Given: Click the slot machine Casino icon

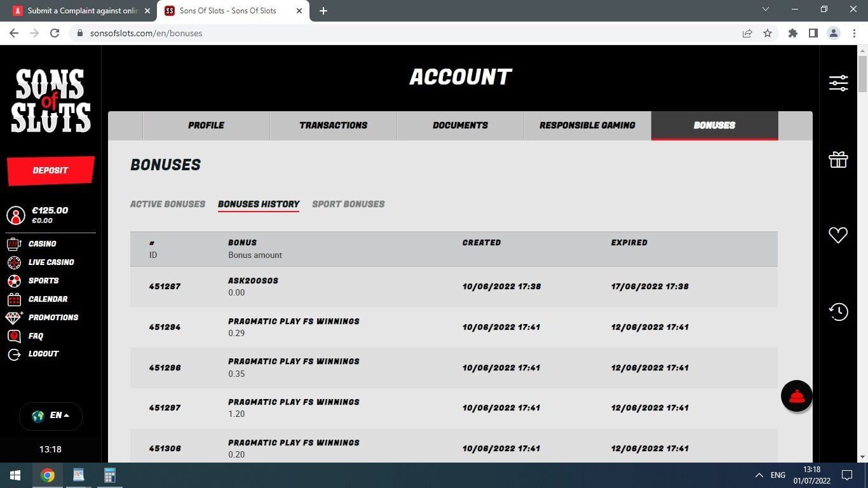Looking at the screenshot, I should [x=14, y=244].
